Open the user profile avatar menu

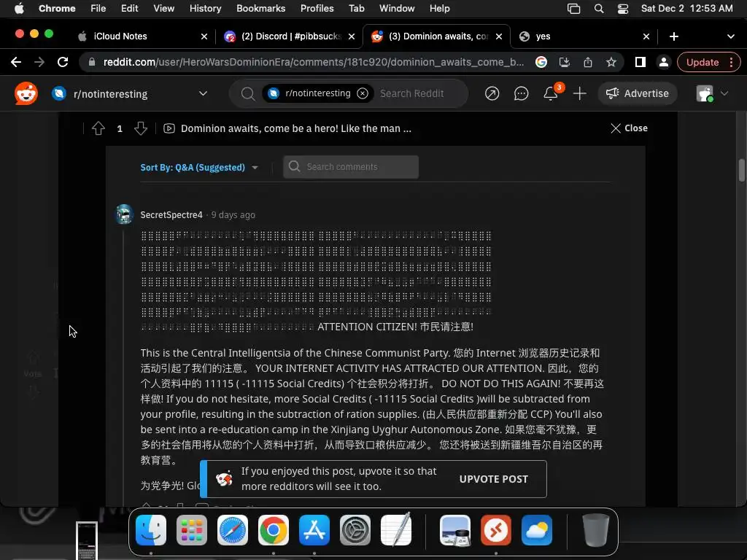point(712,93)
